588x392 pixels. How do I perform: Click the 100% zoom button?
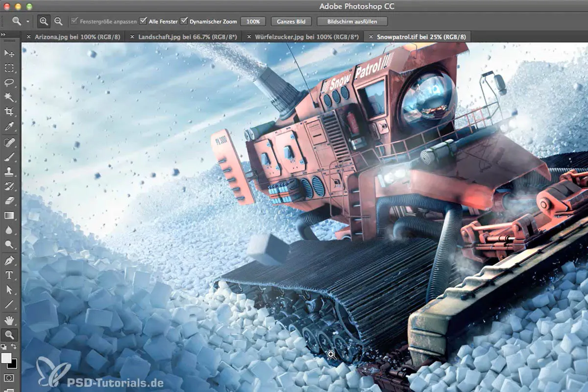253,22
